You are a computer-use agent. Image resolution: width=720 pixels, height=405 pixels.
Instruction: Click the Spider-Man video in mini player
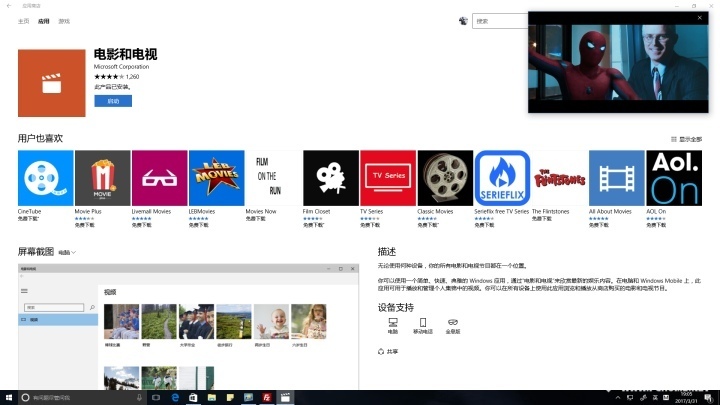(618, 62)
